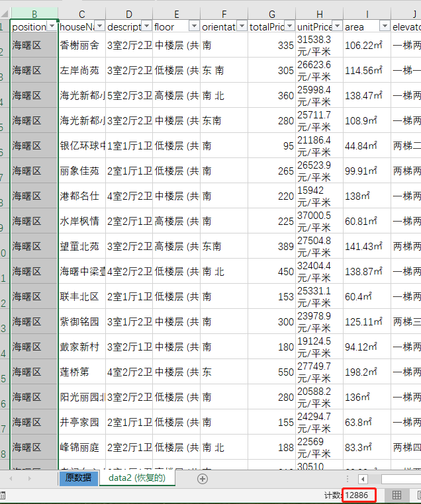Viewport: 421px width, 504px height.
Task: Click horizontal scrollbar left arrow
Action: (363, 480)
